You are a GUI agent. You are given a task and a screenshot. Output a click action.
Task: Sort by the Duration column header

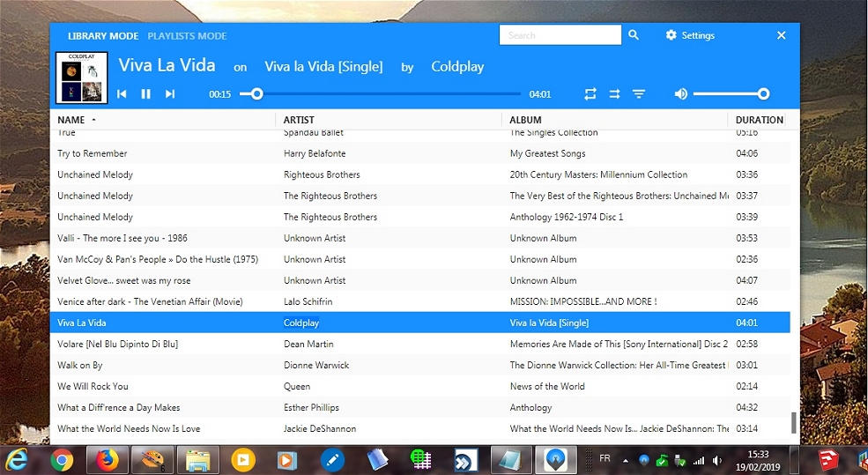click(x=759, y=120)
